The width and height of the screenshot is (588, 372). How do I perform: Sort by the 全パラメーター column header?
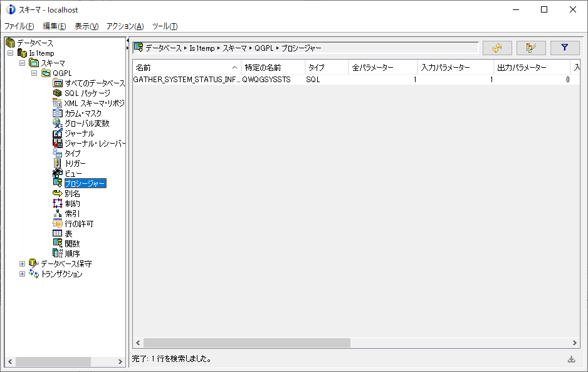(x=383, y=68)
